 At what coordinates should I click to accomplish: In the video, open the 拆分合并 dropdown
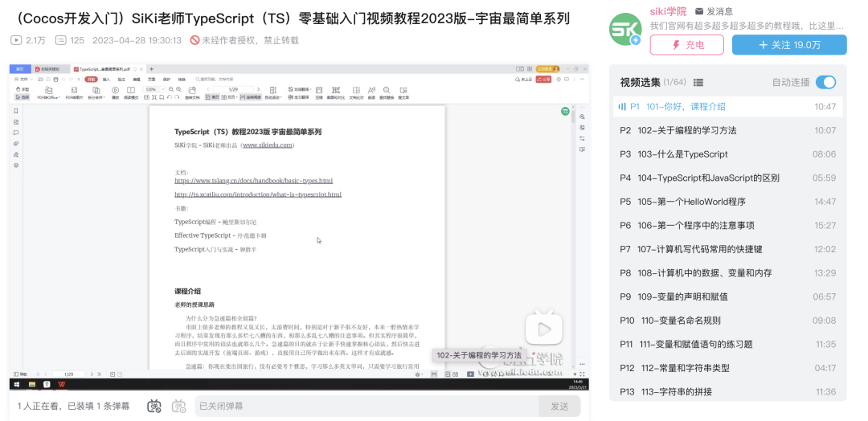pos(96,92)
